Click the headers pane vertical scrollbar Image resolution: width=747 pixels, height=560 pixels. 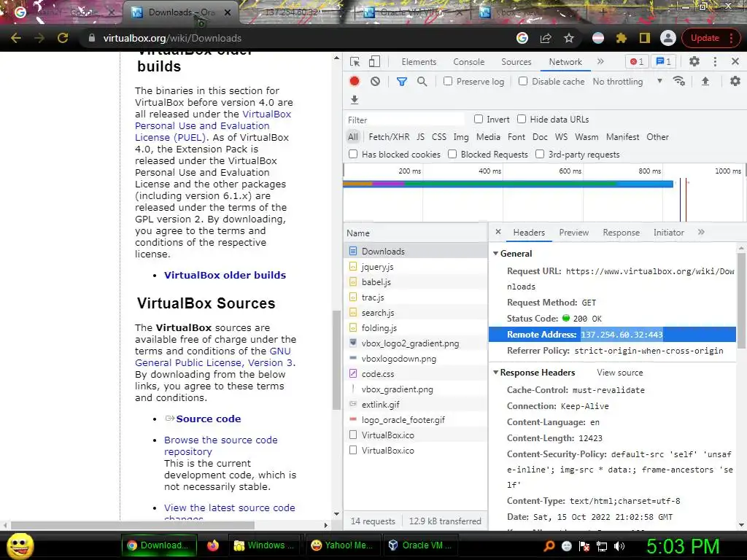tap(741, 300)
